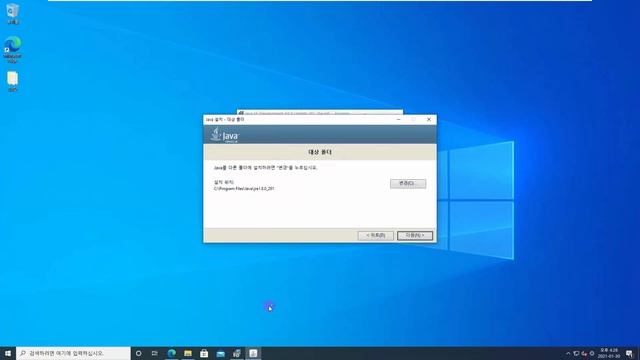Image resolution: width=640 pixels, height=360 pixels.
Task: Click the network icon in system tray
Action: (x=576, y=353)
